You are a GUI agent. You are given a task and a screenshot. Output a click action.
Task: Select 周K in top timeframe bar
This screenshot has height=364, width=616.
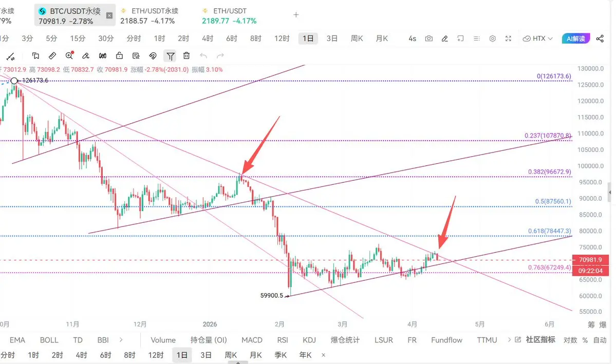[x=357, y=39]
